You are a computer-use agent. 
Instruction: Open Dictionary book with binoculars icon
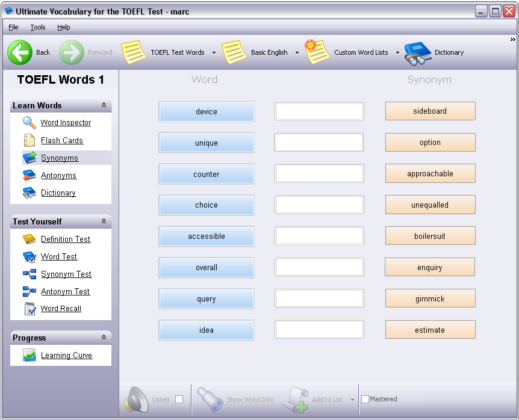tap(418, 53)
